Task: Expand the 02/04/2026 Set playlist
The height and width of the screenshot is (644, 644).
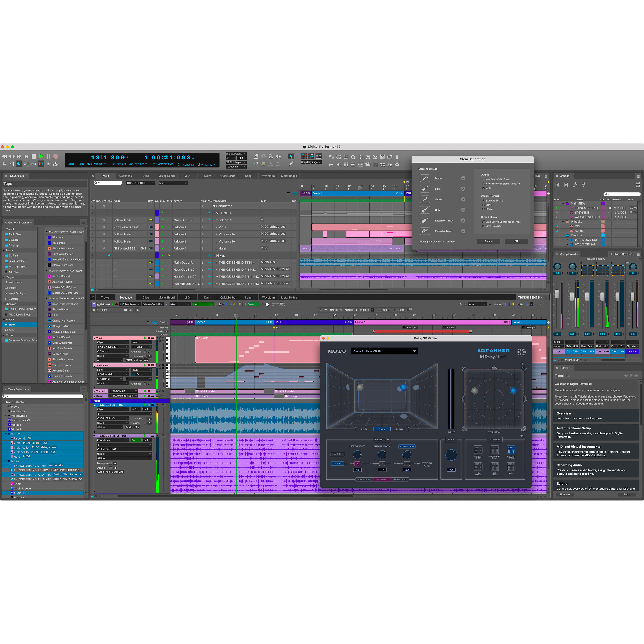Action: [568, 240]
